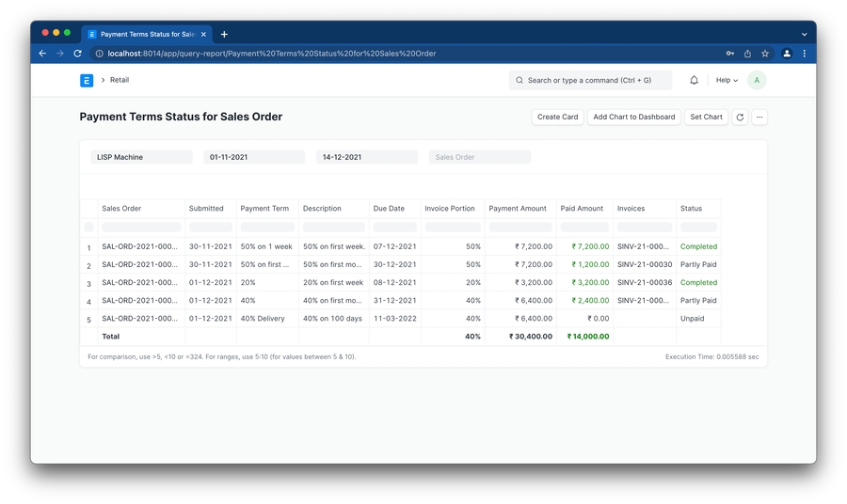The width and height of the screenshot is (847, 504).
Task: Click the refresh report icon
Action: (x=740, y=118)
